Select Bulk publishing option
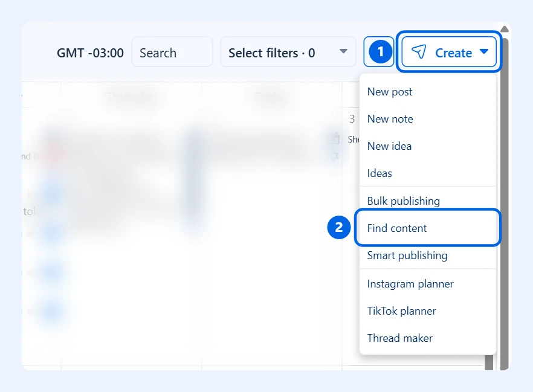533x392 pixels. coord(428,201)
